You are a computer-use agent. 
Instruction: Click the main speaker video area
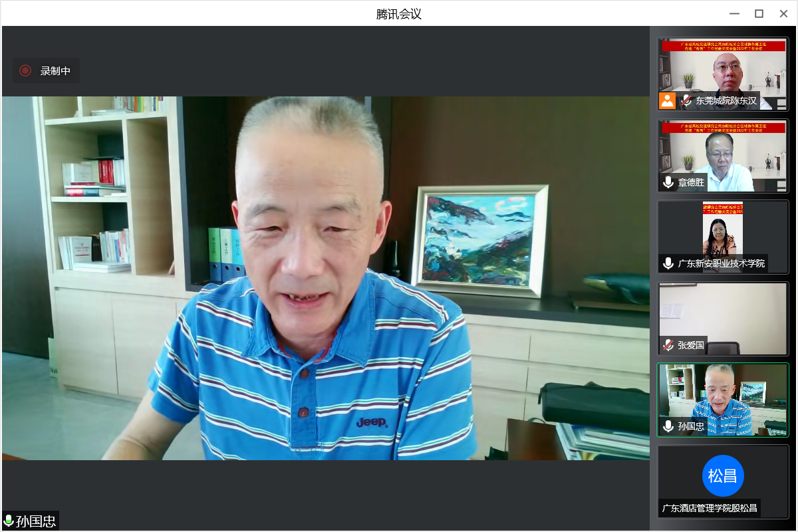[x=325, y=278]
